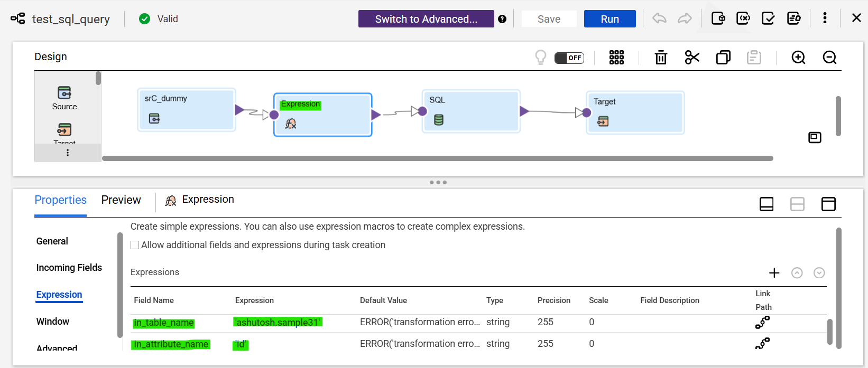Screen dimensions: 868x368
Task: Click the Field Name column header
Action: tap(153, 300)
